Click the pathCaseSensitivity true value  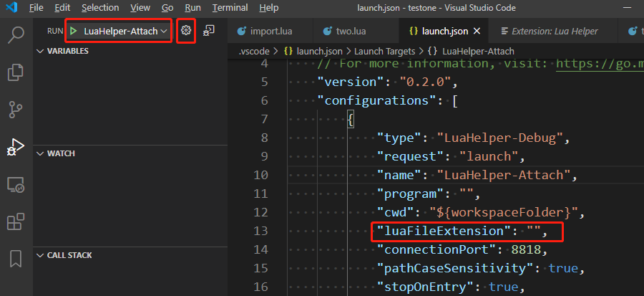[562, 268]
